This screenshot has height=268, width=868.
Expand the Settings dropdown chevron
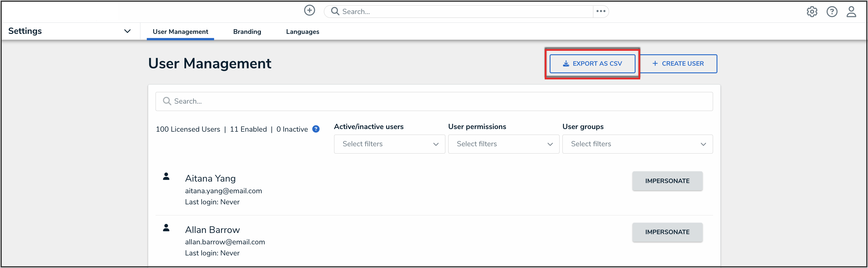click(127, 31)
